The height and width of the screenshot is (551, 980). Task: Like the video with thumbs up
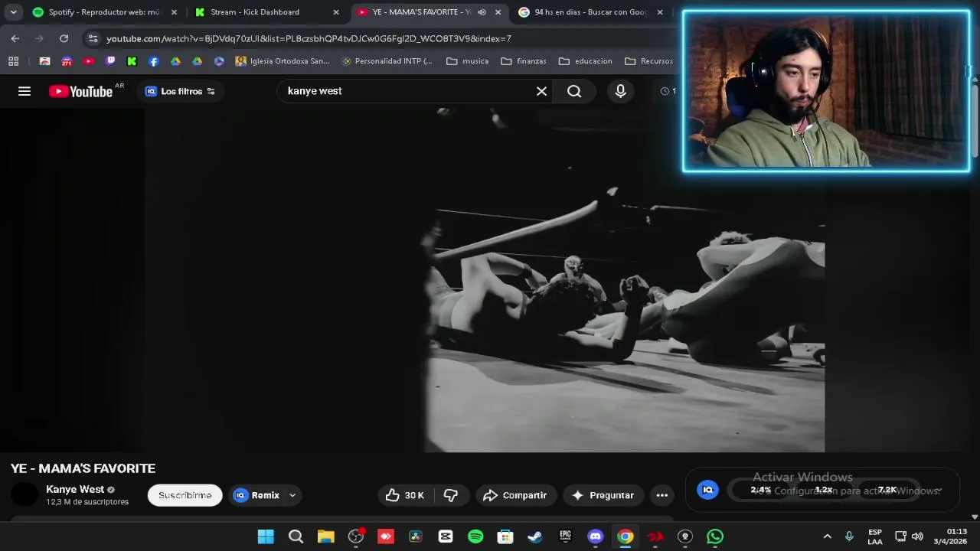coord(405,495)
